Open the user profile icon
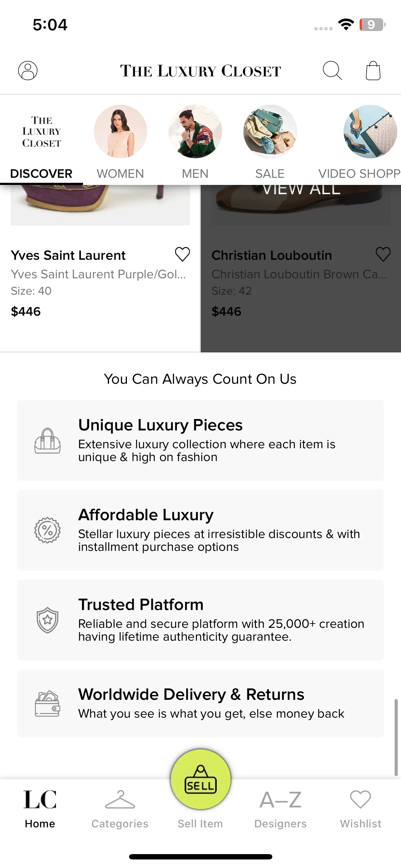401x868 pixels. [x=28, y=71]
